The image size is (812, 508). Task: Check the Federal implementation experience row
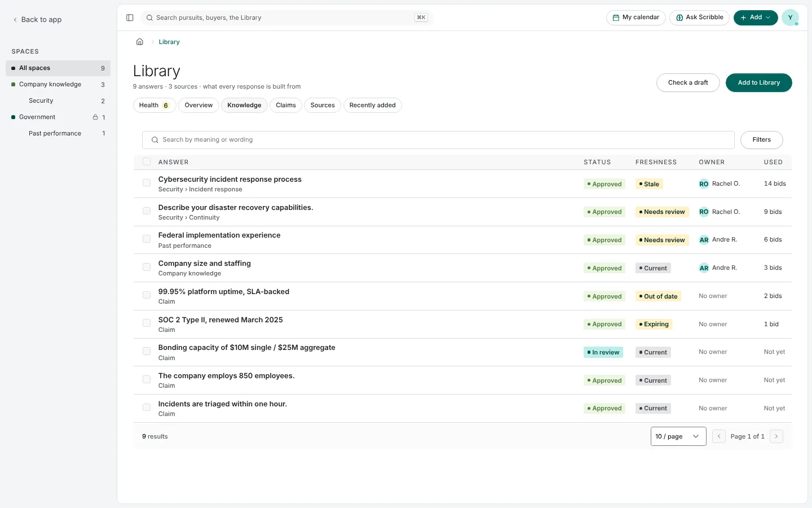[x=147, y=239]
